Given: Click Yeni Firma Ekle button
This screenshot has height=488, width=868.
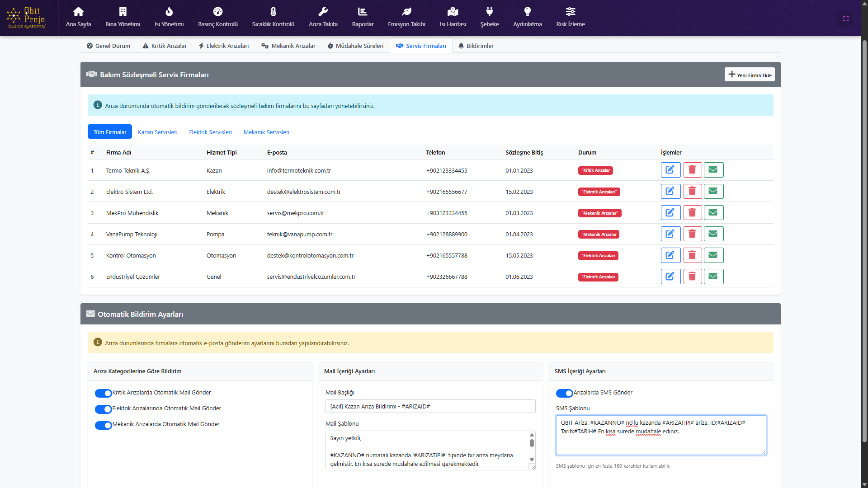Looking at the screenshot, I should (750, 75).
